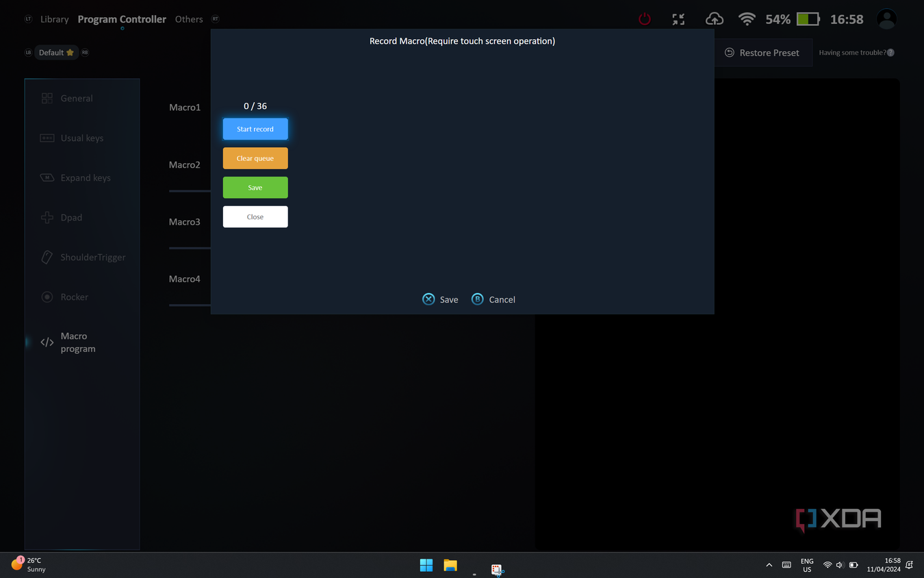Screen dimensions: 924x578
Task: Open Snipping Tool from the taskbar
Action: [498, 568]
